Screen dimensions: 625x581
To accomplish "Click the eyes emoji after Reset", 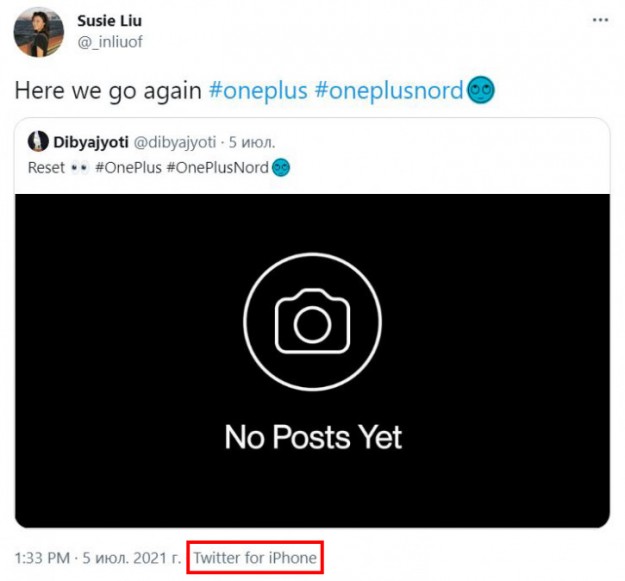I will [78, 168].
